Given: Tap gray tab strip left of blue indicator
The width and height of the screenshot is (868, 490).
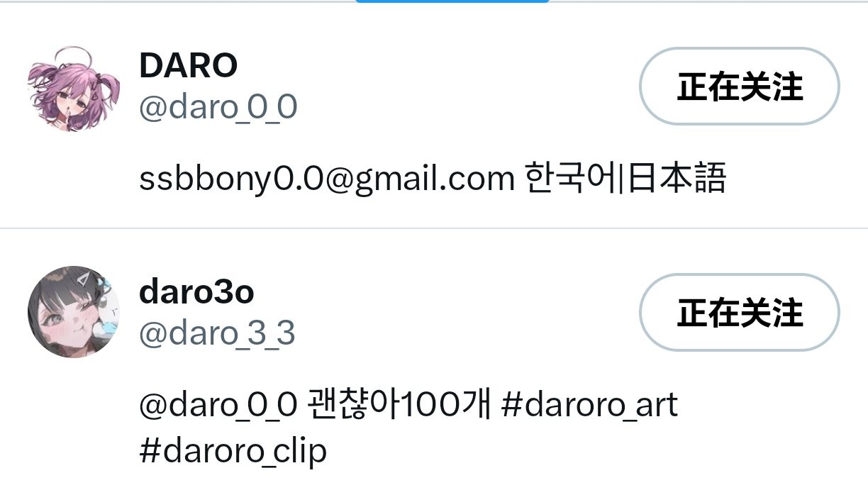Looking at the screenshot, I should coord(177,1).
